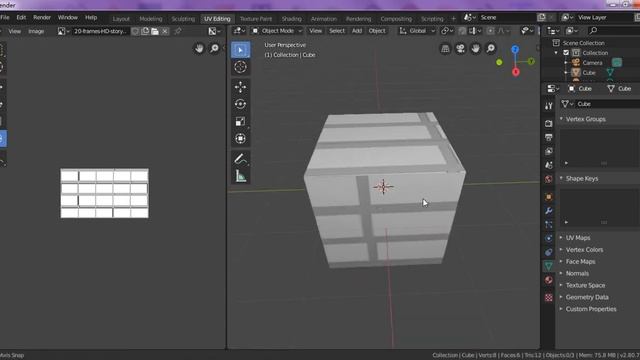Click the UV editor zoom magnifier icon

pyautogui.click(x=214, y=49)
